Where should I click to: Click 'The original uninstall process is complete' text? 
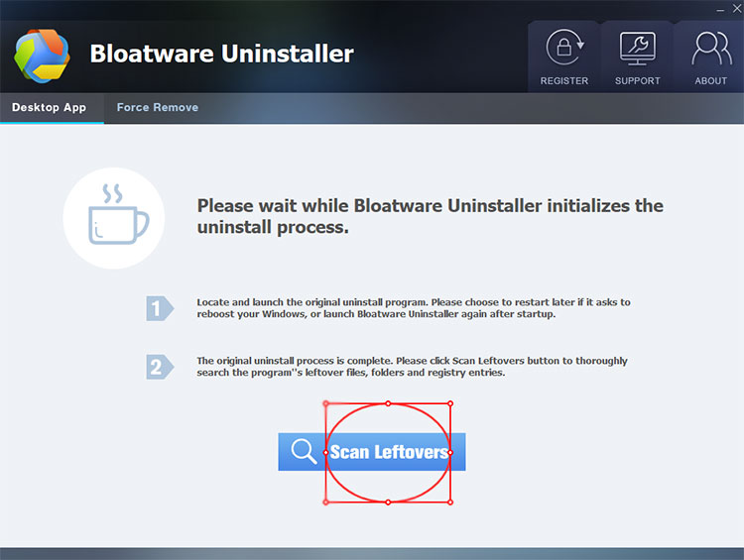[412, 367]
